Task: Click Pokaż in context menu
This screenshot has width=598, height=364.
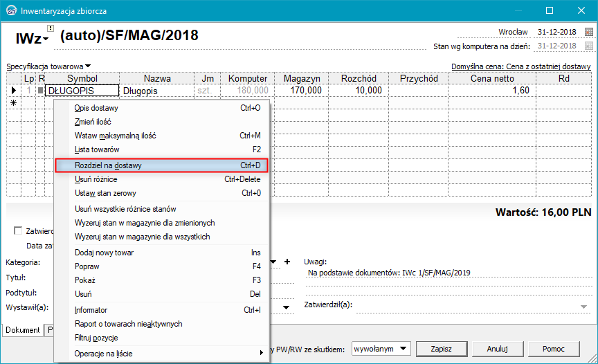Action: pyautogui.click(x=162, y=280)
